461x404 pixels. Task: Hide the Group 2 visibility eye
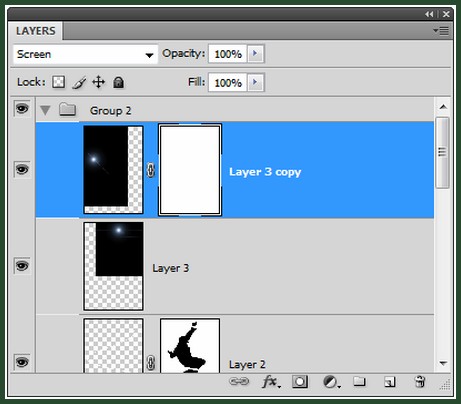[x=22, y=108]
